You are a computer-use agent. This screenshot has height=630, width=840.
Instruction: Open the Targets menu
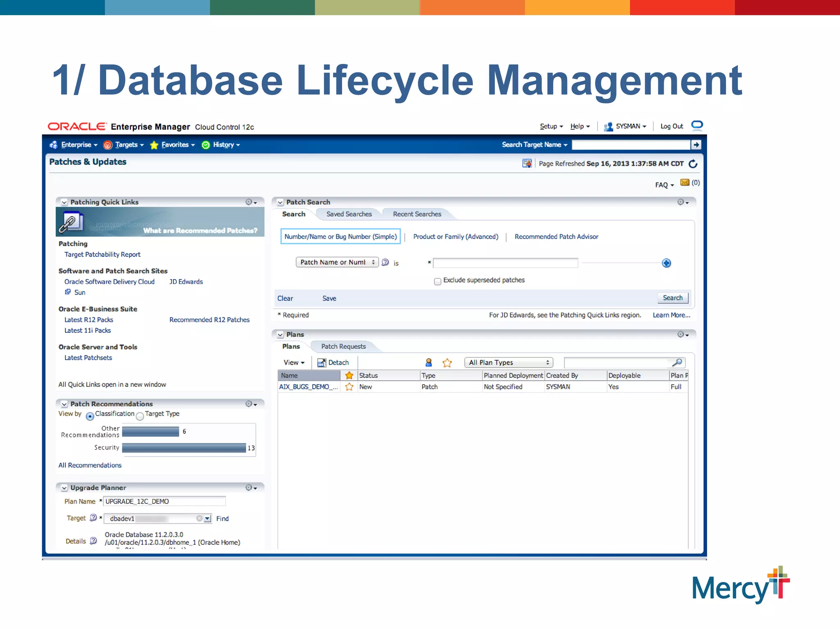(123, 145)
